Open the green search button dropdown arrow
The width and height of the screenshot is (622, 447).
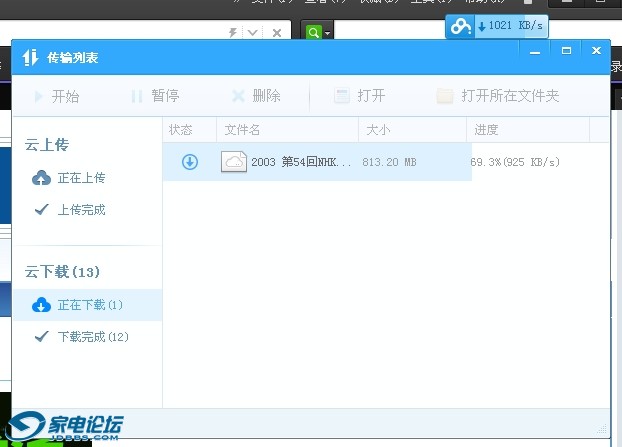tap(328, 33)
